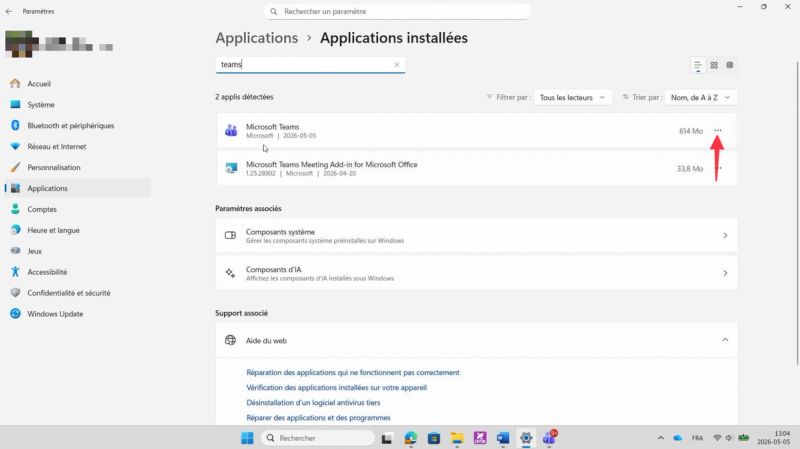
Task: Click the Accessibilité figure icon
Action: click(15, 272)
